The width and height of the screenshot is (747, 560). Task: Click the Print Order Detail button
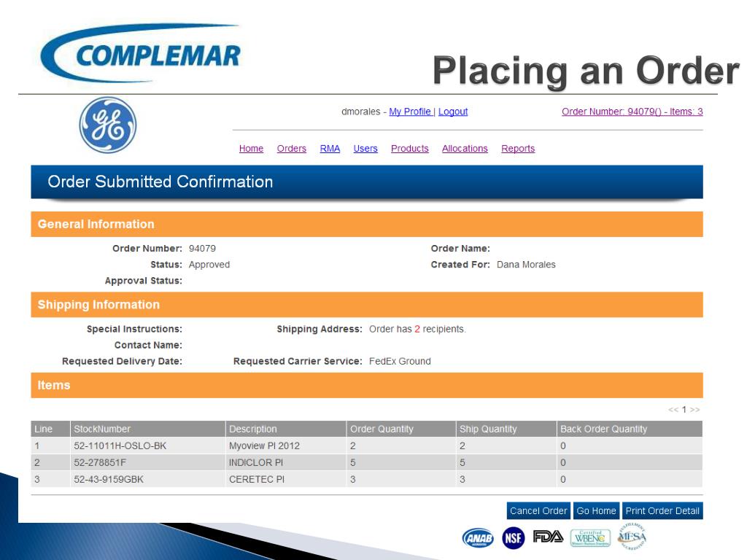pos(662,511)
